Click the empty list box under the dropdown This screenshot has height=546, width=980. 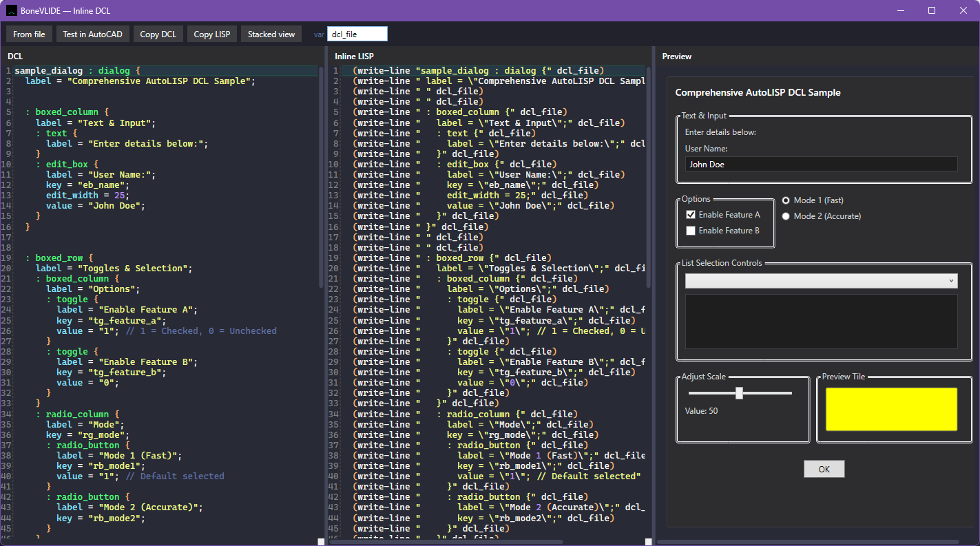[x=821, y=322]
